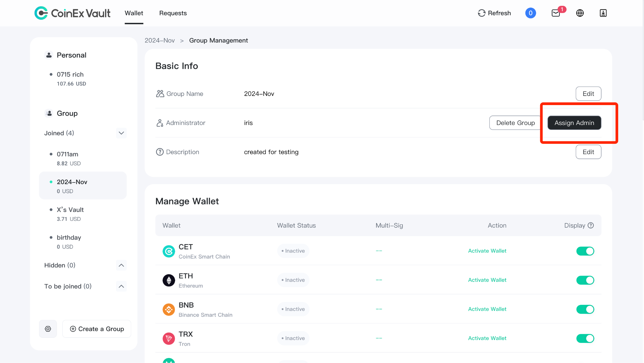This screenshot has width=644, height=363.
Task: Click the Inactive status badge for TRX
Action: coord(293,338)
